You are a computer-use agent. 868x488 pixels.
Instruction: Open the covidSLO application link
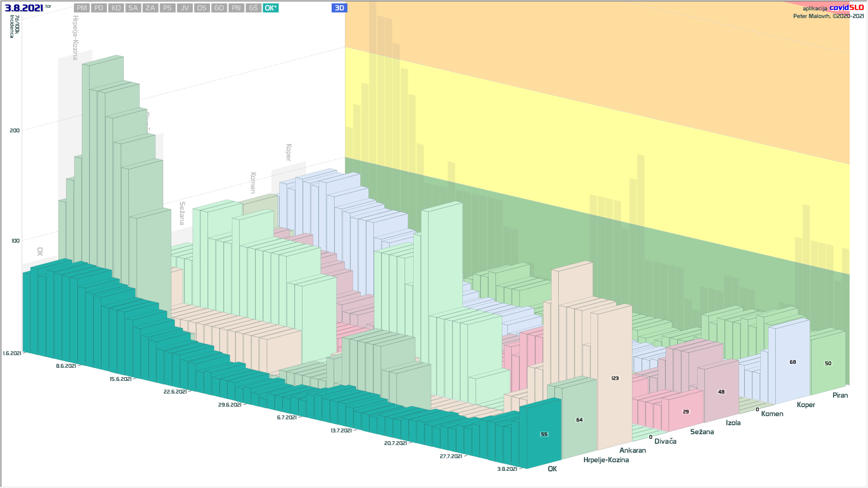pos(846,8)
